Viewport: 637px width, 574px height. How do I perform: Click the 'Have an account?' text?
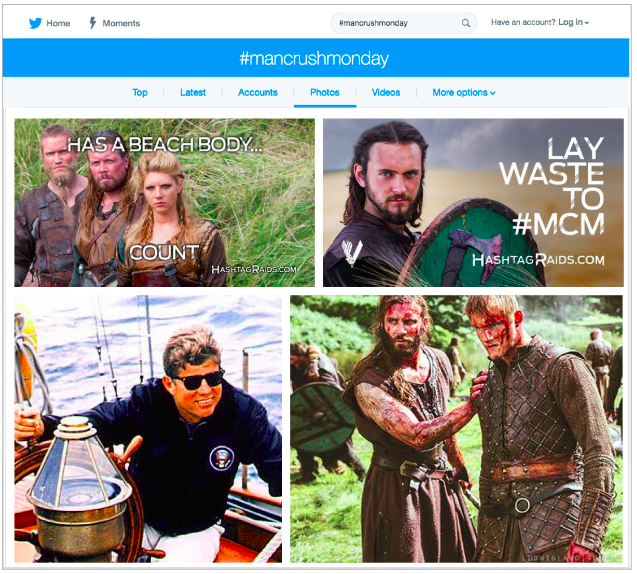pyautogui.click(x=523, y=22)
